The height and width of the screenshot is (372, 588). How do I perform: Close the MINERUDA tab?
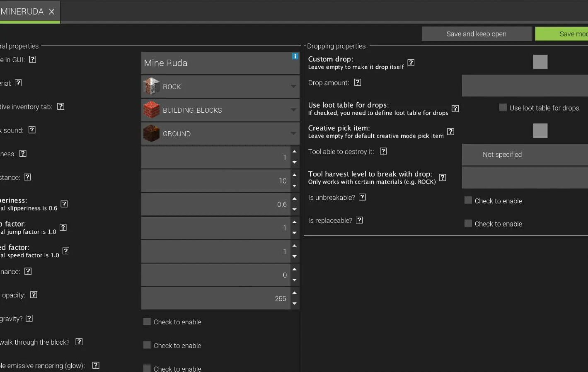tap(52, 12)
